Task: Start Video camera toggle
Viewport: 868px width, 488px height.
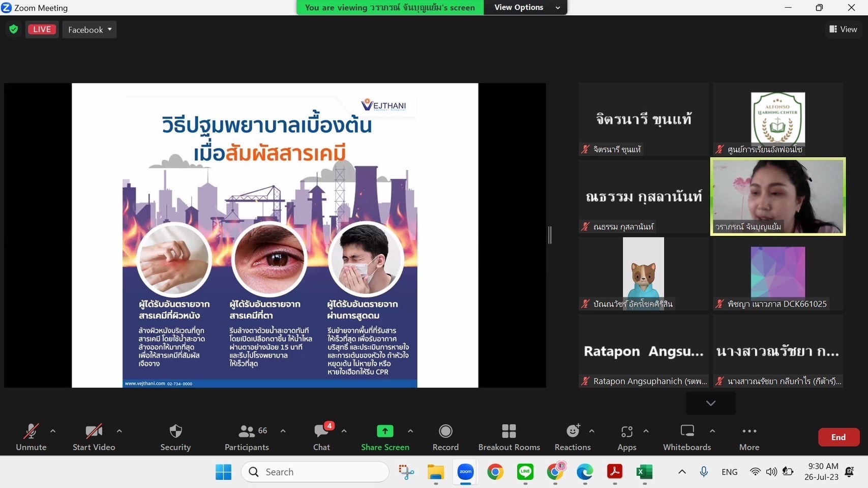Action: (94, 437)
